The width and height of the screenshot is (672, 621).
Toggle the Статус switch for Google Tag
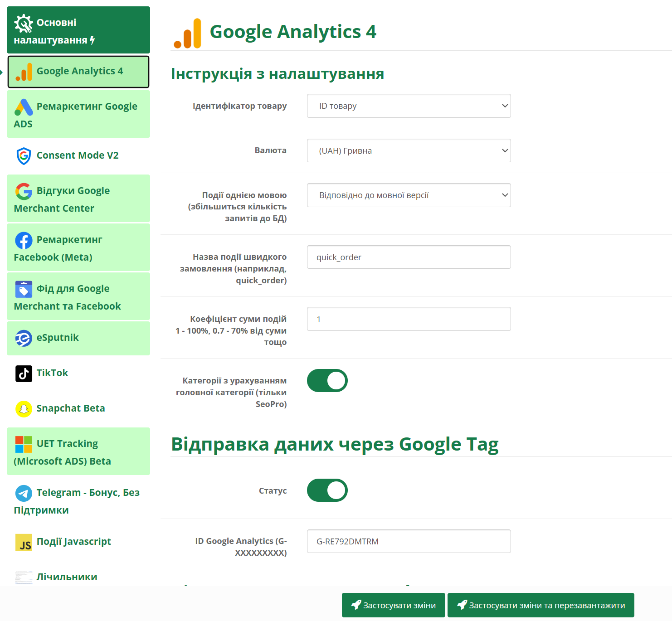(327, 490)
